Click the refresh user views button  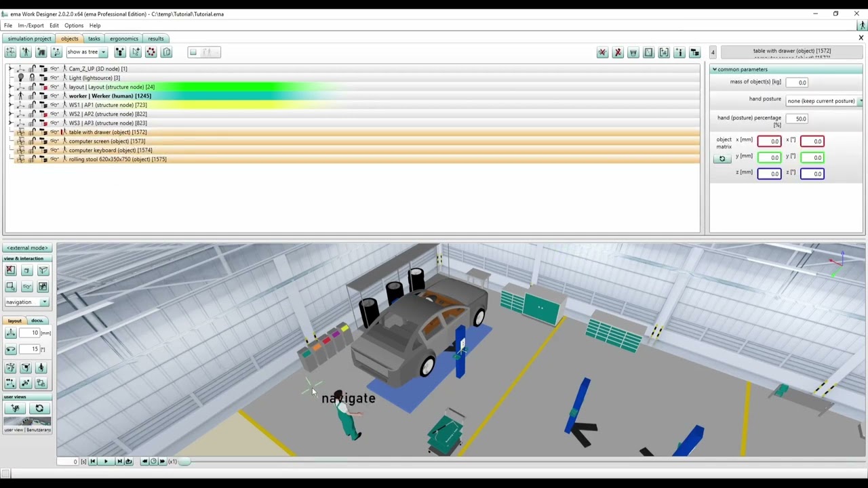(x=39, y=408)
